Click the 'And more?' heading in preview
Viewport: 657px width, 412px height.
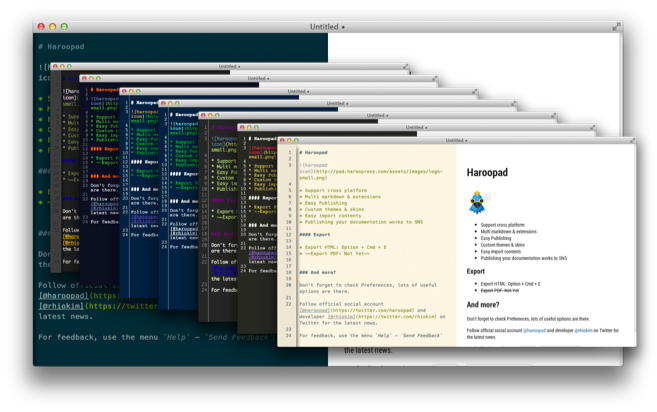(x=483, y=305)
